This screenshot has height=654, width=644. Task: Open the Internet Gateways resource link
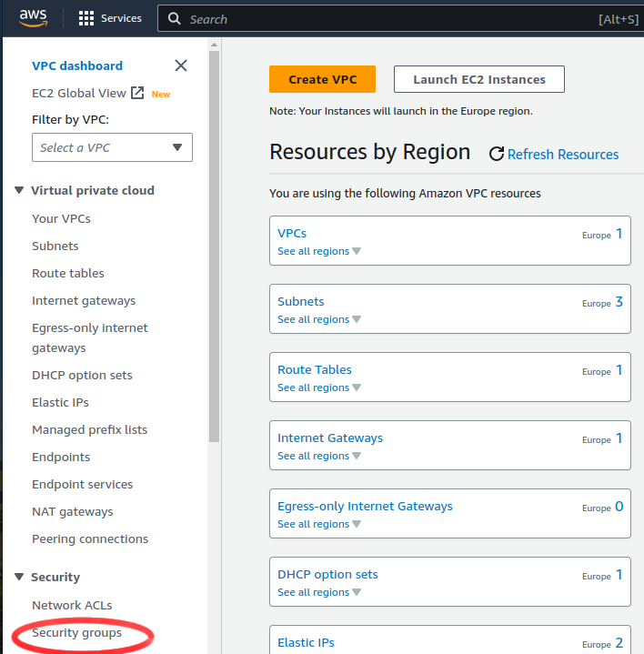[330, 438]
